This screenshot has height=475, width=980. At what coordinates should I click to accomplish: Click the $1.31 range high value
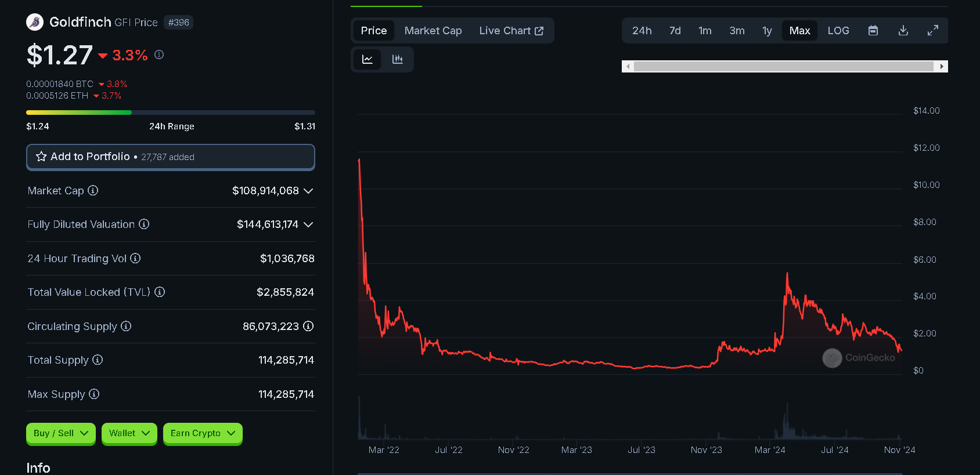pyautogui.click(x=305, y=126)
